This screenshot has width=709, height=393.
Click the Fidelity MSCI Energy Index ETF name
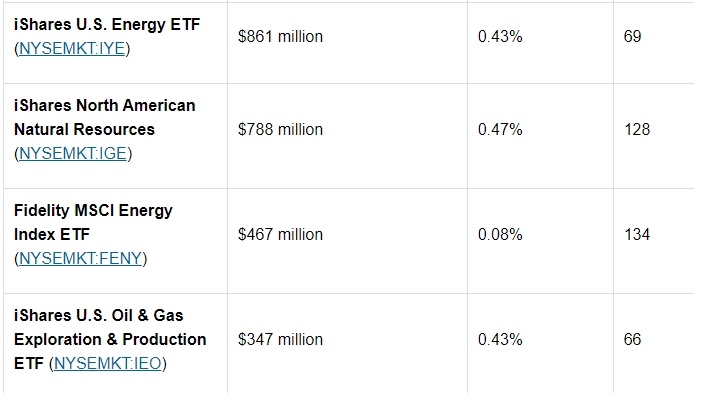[x=93, y=222]
